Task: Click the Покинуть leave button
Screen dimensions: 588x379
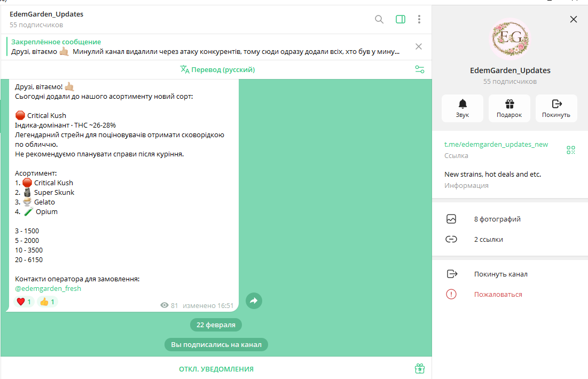Action: (556, 108)
